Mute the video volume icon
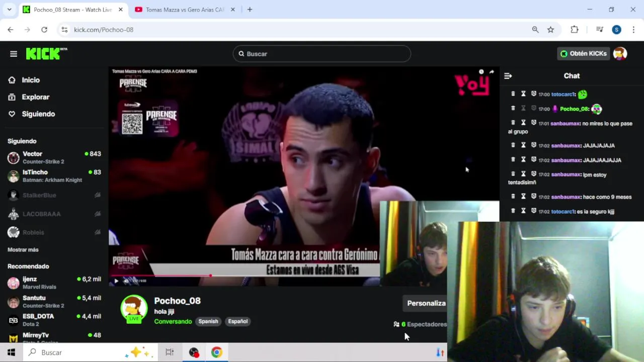The image size is (644, 362). tap(126, 281)
